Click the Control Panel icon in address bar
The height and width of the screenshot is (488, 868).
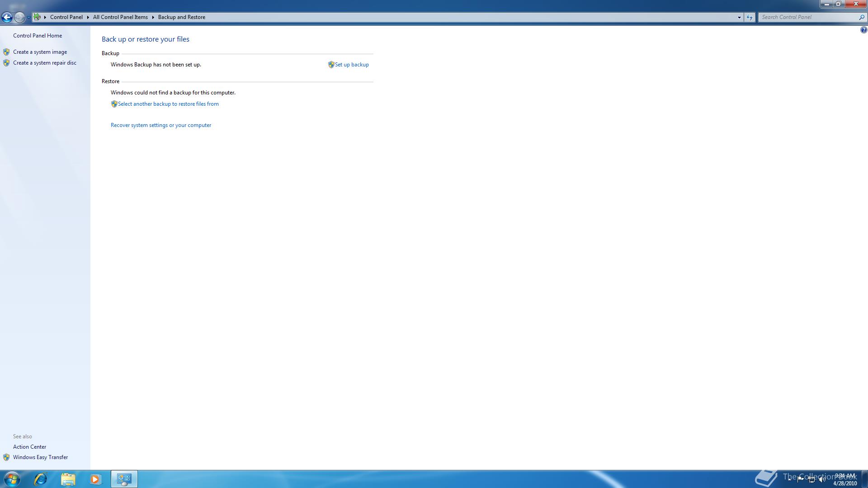pyautogui.click(x=37, y=17)
